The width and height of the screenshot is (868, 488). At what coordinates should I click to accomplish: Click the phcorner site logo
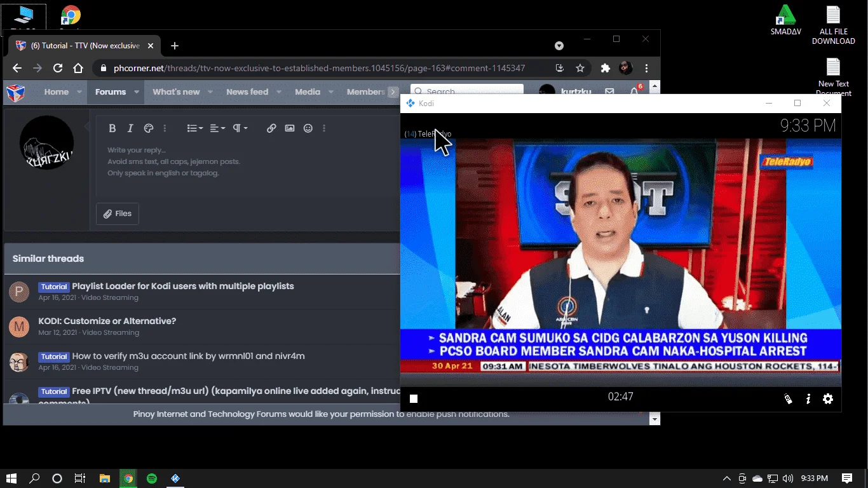[x=15, y=93]
